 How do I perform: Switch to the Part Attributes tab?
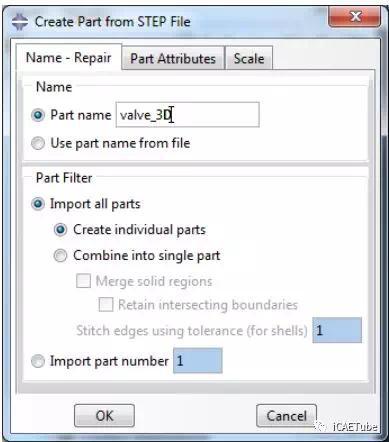173,58
